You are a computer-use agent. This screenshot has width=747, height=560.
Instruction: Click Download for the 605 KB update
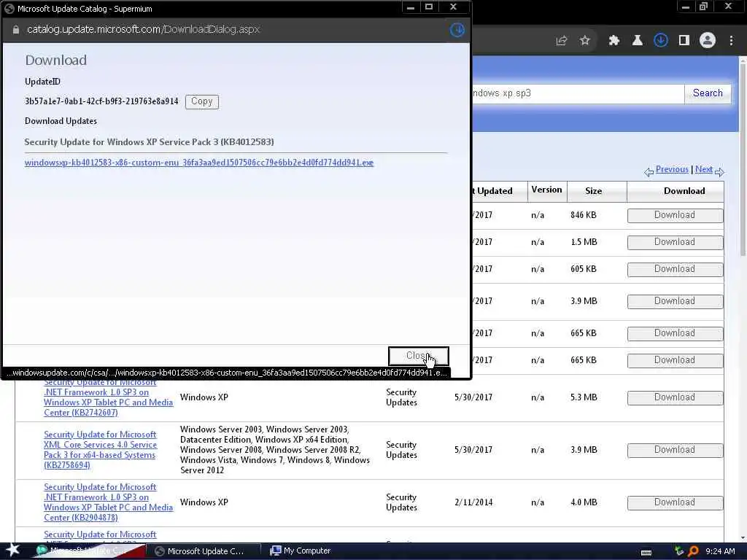coord(675,269)
